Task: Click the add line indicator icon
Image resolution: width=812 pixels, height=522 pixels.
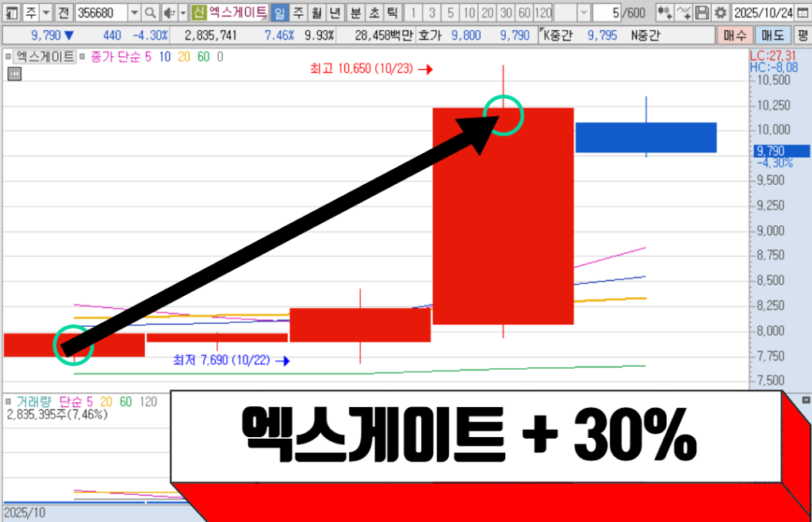Action: pyautogui.click(x=684, y=13)
